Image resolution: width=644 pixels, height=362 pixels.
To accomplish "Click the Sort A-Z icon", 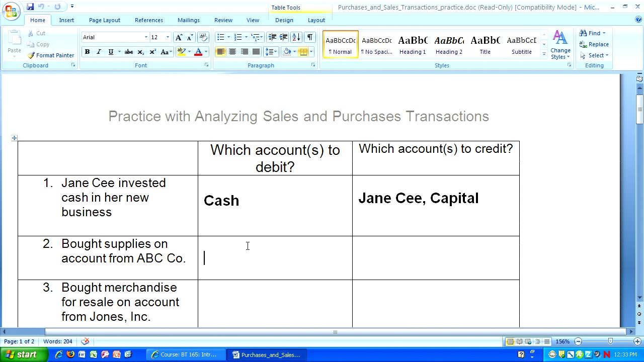I will click(x=296, y=37).
